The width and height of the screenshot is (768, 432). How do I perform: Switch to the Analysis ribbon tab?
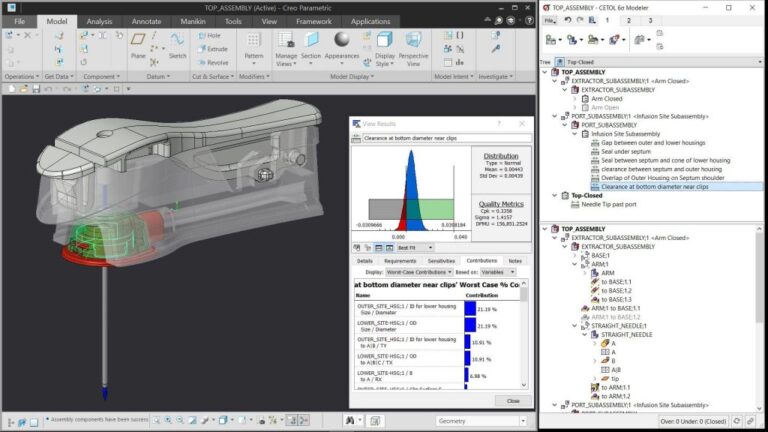point(99,22)
